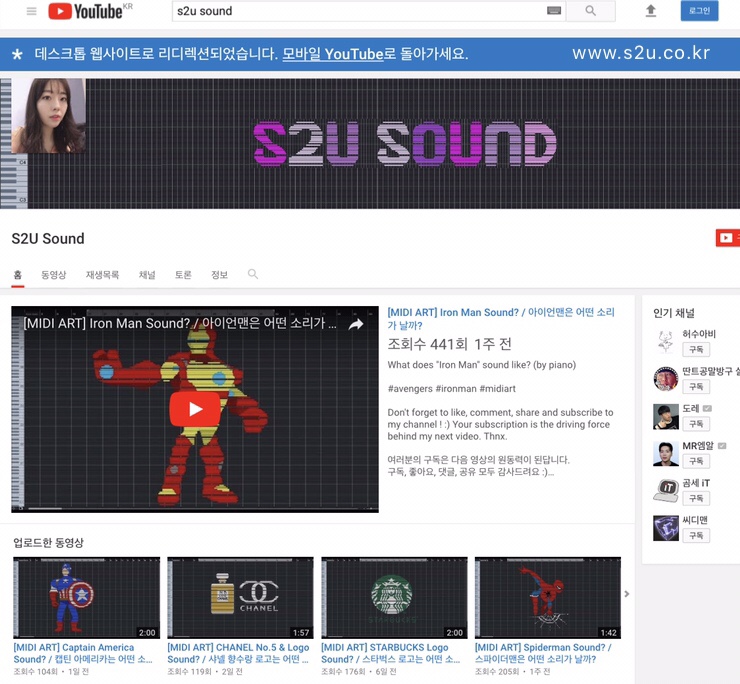Open the Spiderman video thumbnail
Image resolution: width=740 pixels, height=684 pixels.
pyautogui.click(x=548, y=598)
